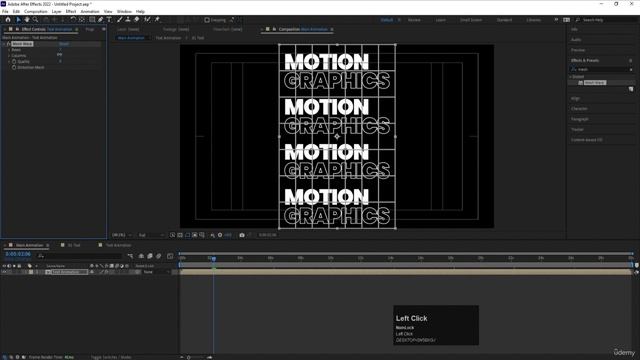Click the shy layers hide icon in timeline
The height and width of the screenshot is (360, 640).
141,256
